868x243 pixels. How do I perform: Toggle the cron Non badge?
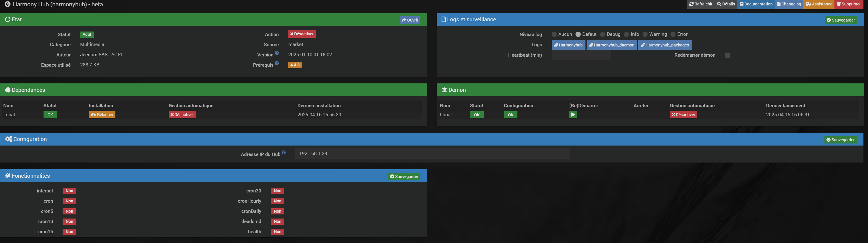click(x=69, y=201)
